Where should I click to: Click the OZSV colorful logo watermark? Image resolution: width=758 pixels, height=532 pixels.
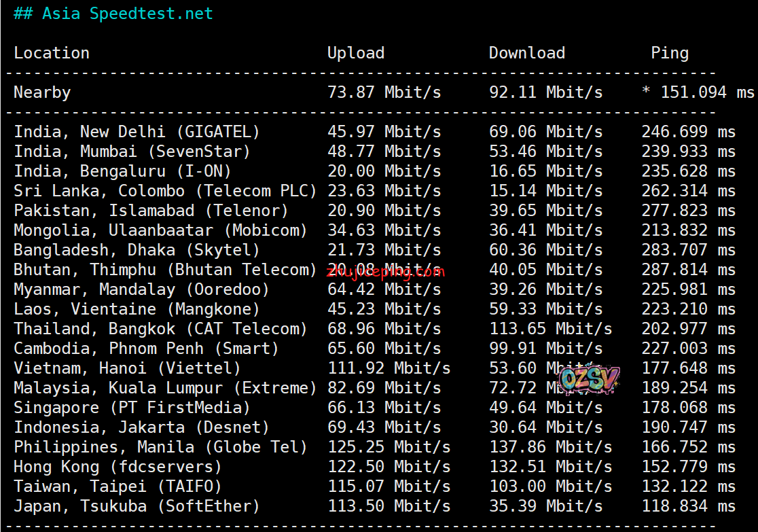pos(588,380)
